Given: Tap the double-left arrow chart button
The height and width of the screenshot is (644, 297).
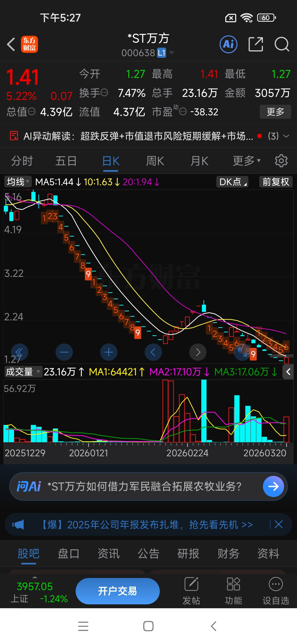Looking at the screenshot, I should pos(20,352).
